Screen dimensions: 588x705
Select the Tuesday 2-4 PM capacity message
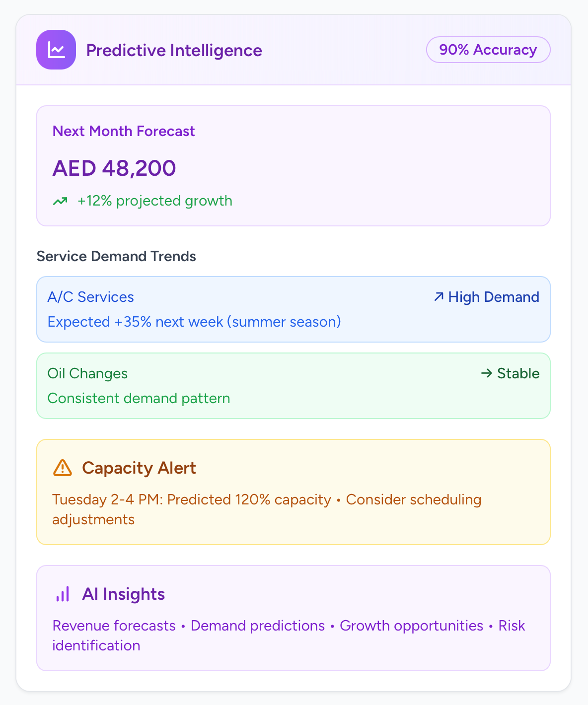267,509
